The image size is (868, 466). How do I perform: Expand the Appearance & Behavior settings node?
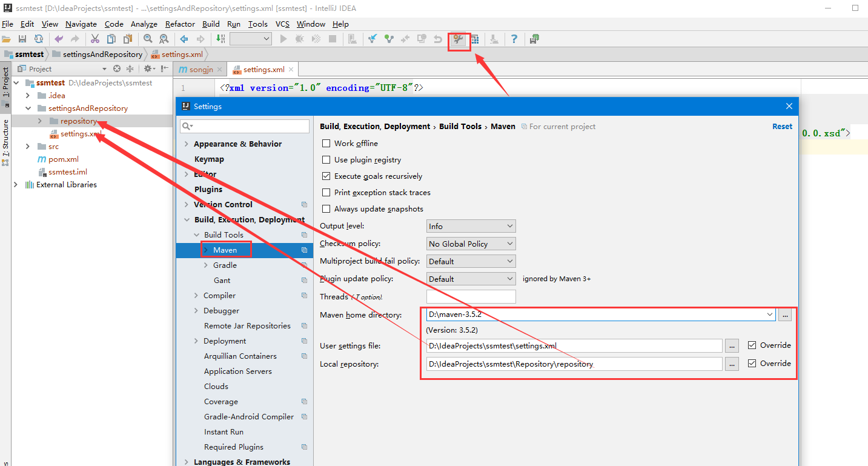[x=186, y=144]
